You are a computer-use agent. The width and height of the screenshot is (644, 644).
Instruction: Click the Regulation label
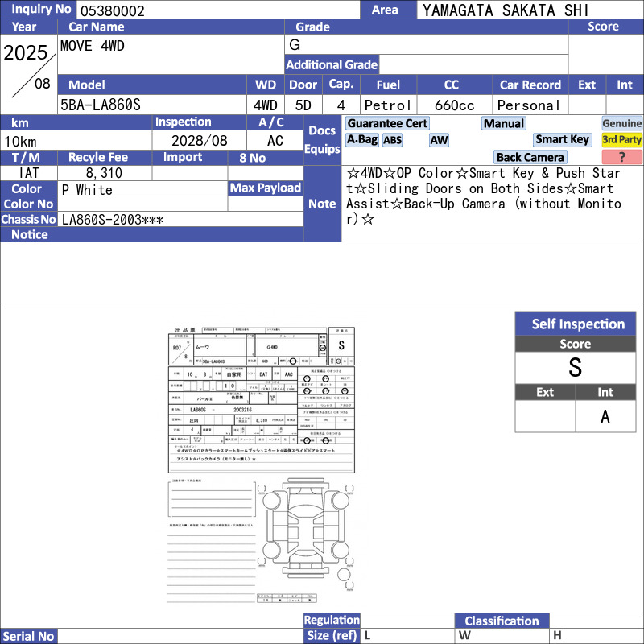332,620
